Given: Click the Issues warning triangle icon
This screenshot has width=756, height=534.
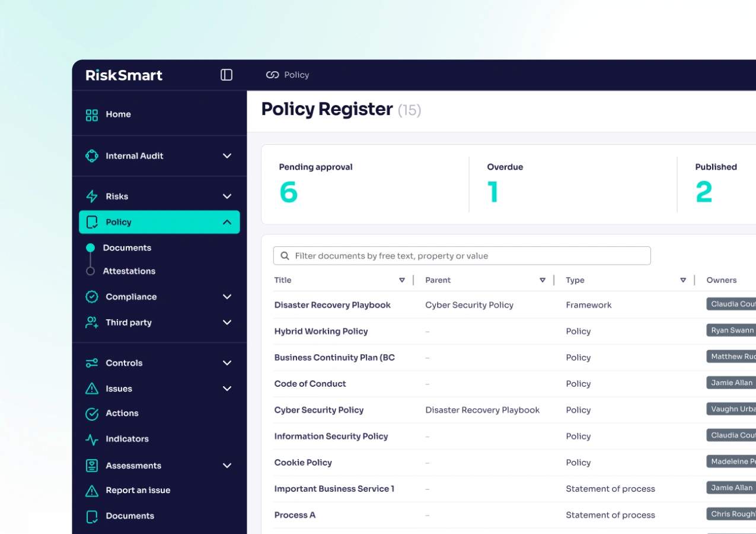Looking at the screenshot, I should pyautogui.click(x=92, y=389).
